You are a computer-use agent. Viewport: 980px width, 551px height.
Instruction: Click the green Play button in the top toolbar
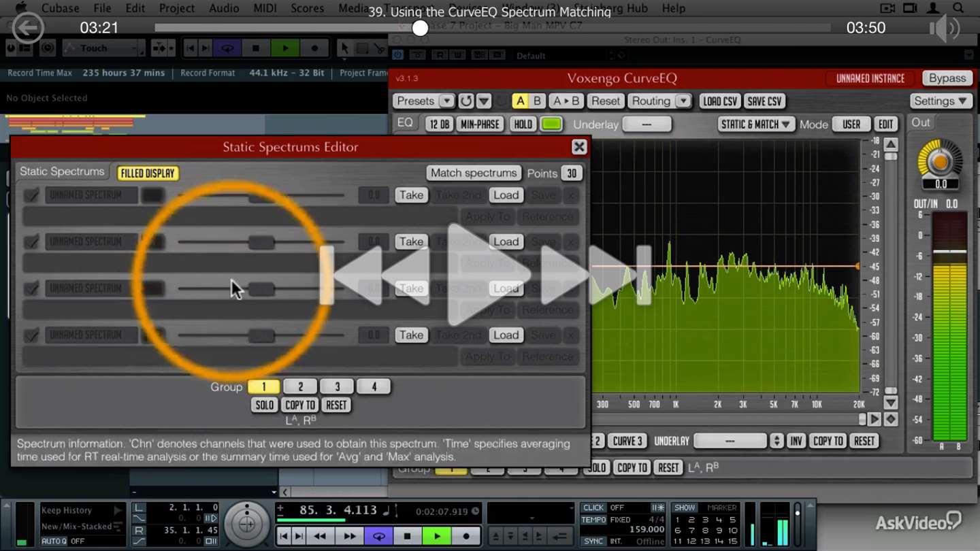[285, 48]
